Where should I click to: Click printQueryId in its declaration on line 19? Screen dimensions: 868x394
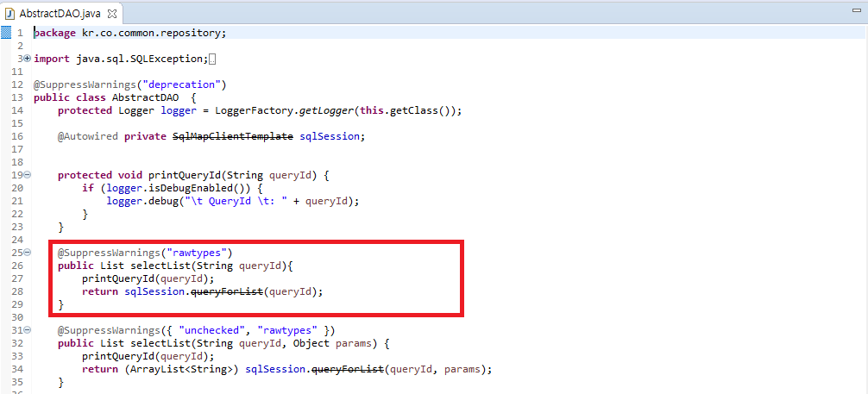(185, 176)
